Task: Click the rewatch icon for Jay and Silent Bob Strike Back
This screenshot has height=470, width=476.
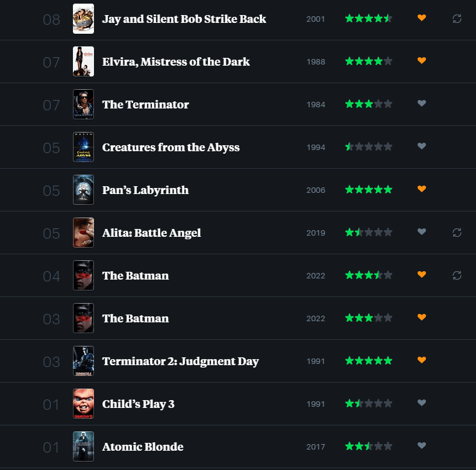Action: (457, 19)
